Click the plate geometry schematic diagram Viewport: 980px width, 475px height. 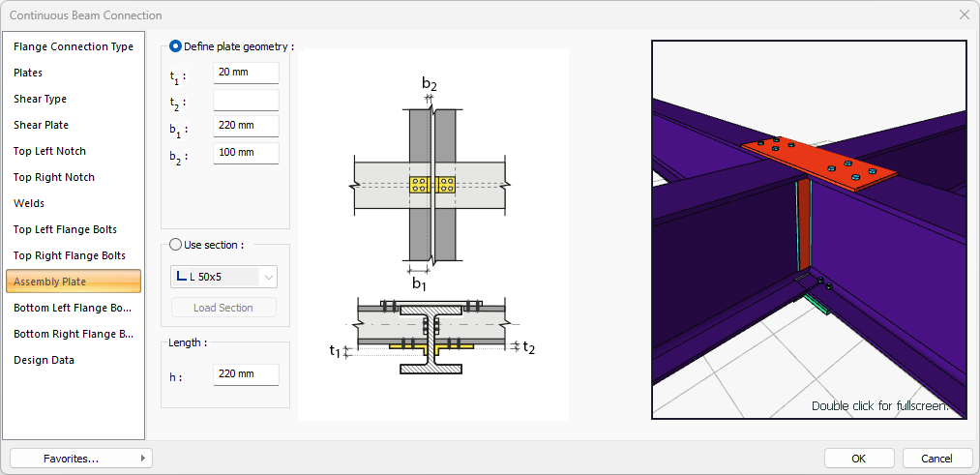point(433,234)
